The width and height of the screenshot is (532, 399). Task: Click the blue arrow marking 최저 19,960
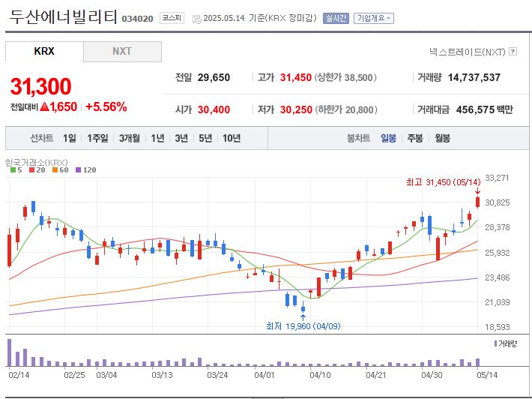303,316
